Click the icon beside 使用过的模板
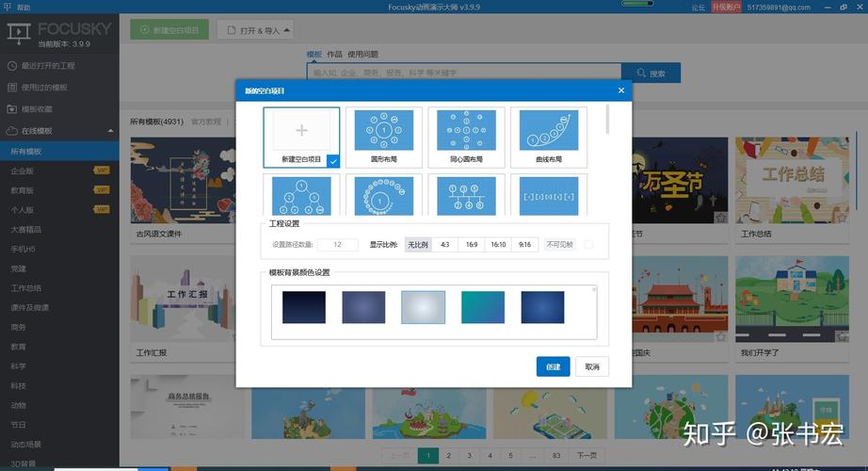The image size is (868, 471). [x=12, y=88]
